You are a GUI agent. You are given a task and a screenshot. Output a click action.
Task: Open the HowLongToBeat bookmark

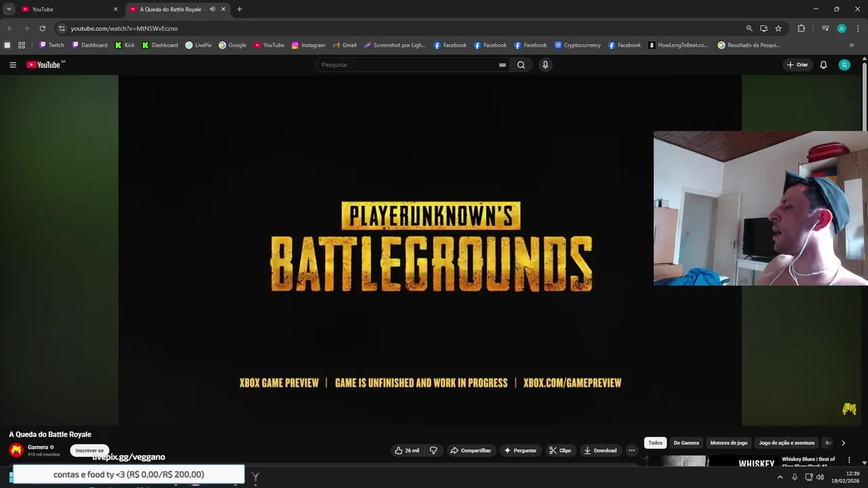coord(678,45)
